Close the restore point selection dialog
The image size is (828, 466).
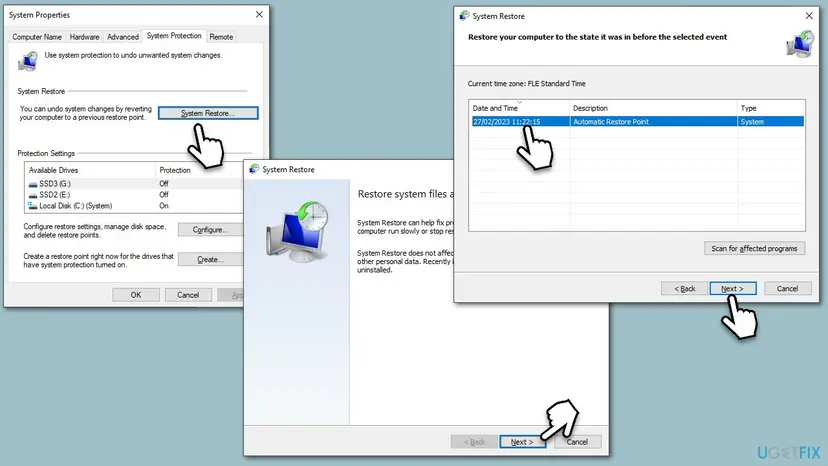pyautogui.click(x=809, y=16)
